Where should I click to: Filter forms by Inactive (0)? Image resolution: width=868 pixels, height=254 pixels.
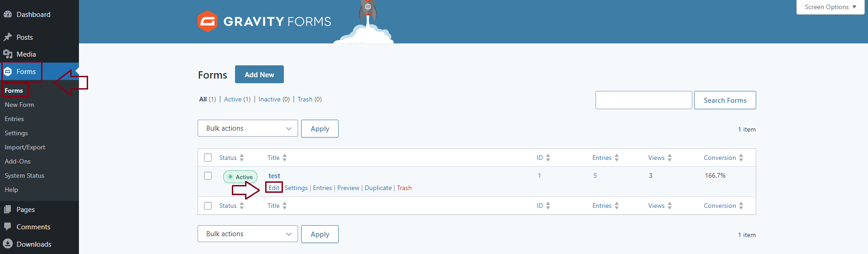tap(274, 99)
